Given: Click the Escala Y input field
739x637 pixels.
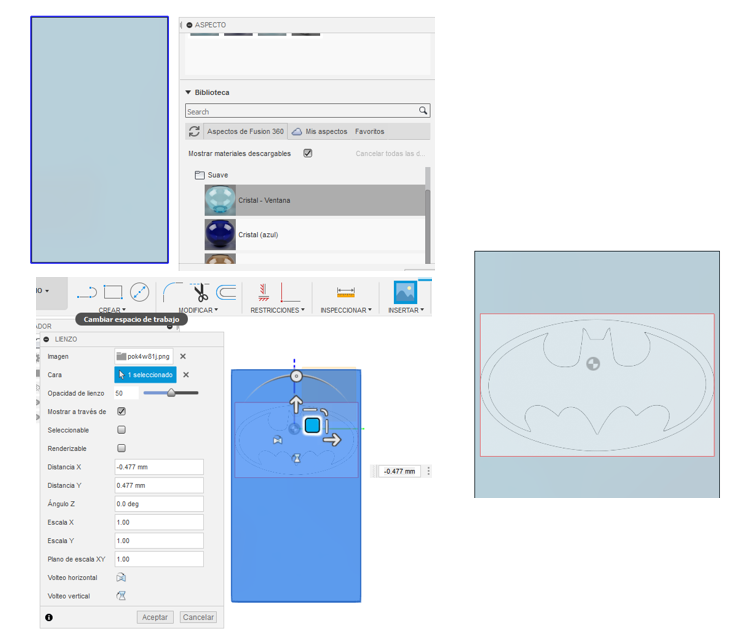Looking at the screenshot, I should pyautogui.click(x=159, y=540).
